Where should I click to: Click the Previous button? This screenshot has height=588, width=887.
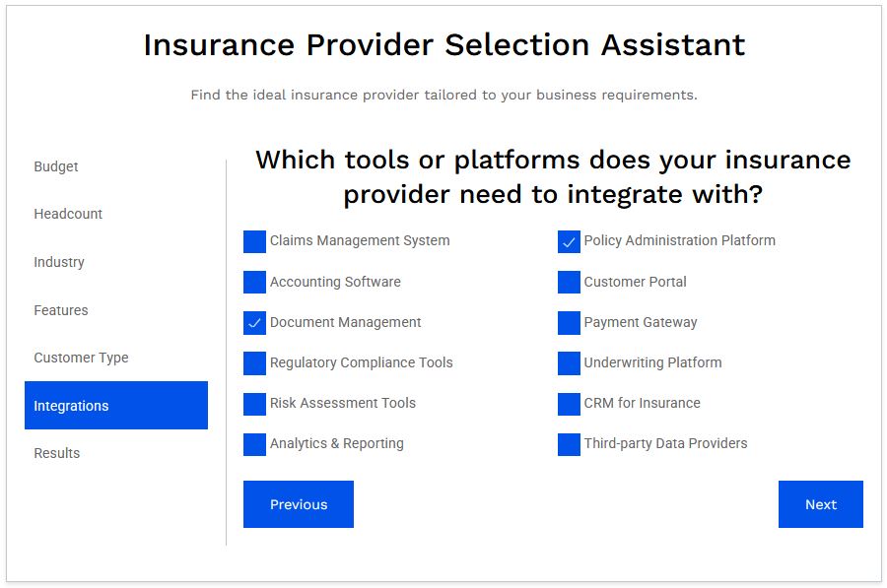coord(299,504)
